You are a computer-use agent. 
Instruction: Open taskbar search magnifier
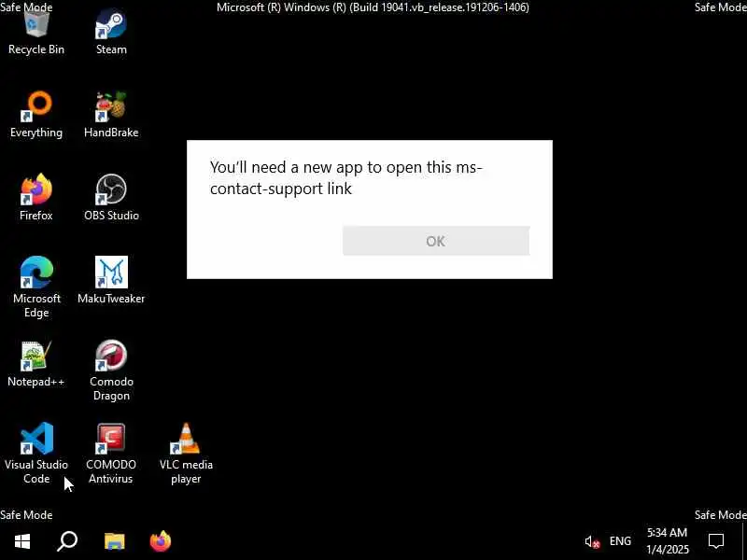tap(67, 541)
